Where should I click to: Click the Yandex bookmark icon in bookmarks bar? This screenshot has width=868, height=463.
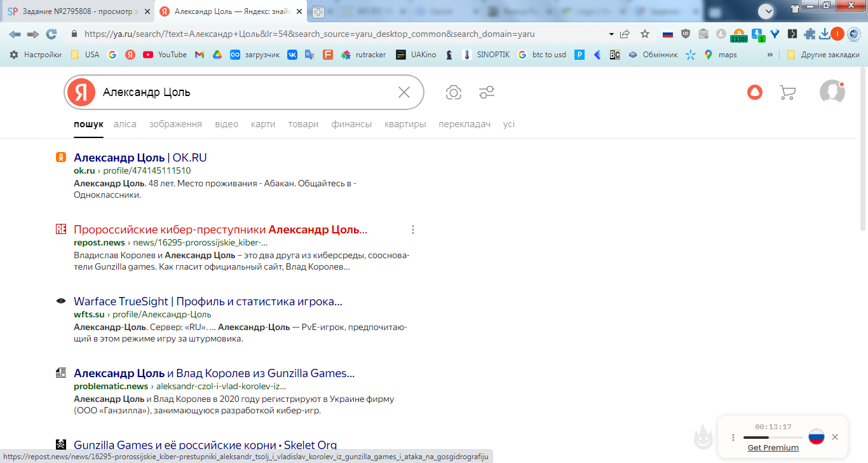pos(130,55)
